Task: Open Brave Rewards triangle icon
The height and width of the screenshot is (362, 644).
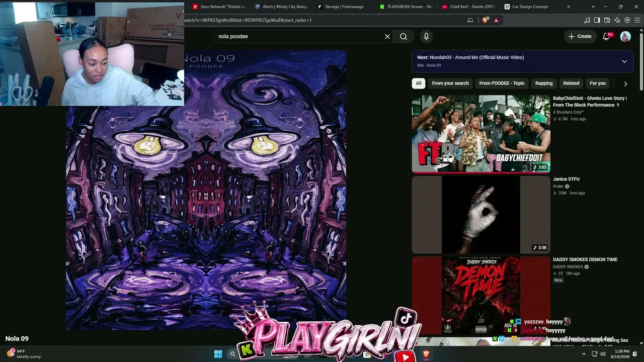Action: pyautogui.click(x=496, y=20)
